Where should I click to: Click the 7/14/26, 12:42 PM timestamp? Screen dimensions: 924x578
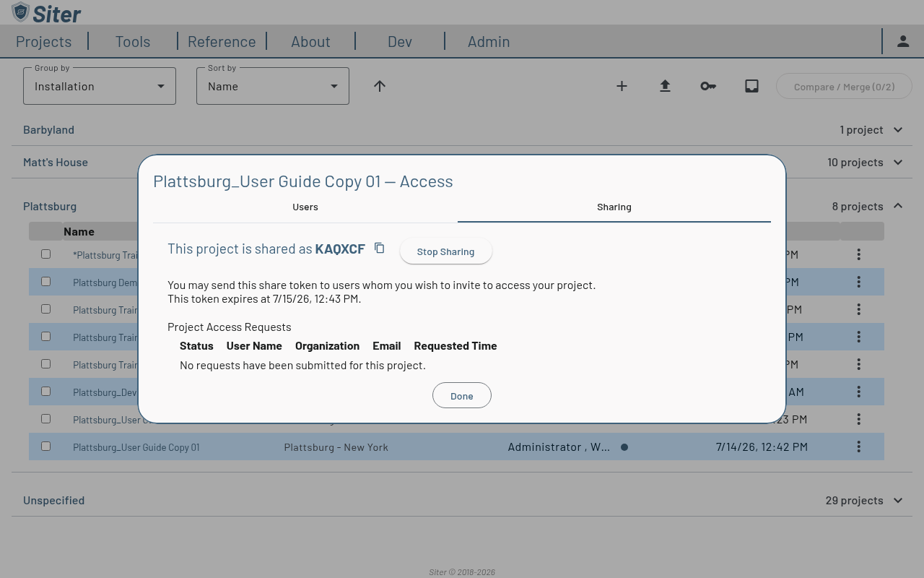point(762,447)
